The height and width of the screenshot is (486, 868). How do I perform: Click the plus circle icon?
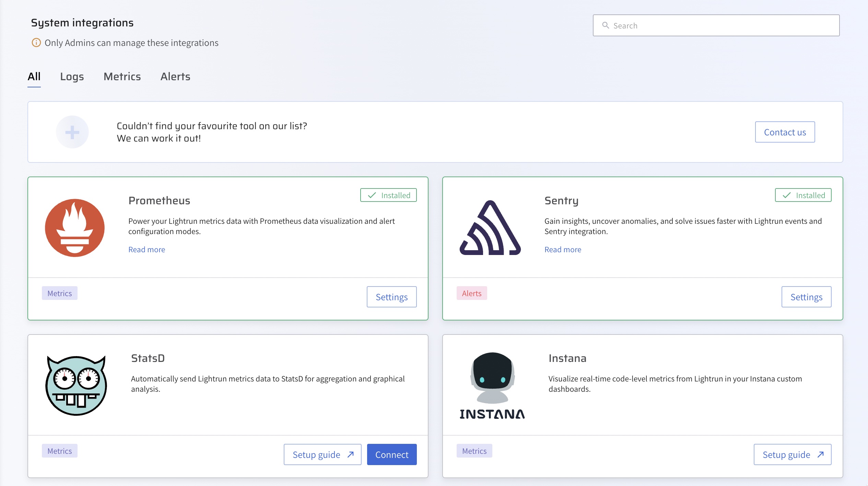(x=72, y=132)
